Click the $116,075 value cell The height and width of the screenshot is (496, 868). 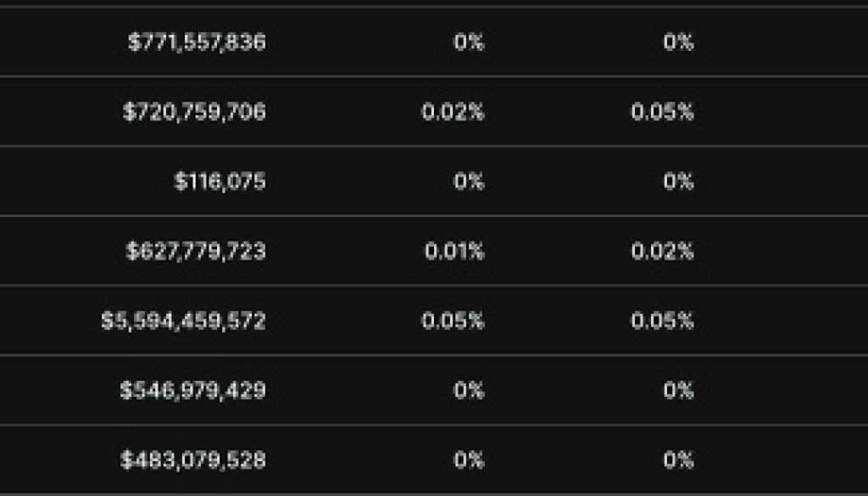(x=220, y=181)
